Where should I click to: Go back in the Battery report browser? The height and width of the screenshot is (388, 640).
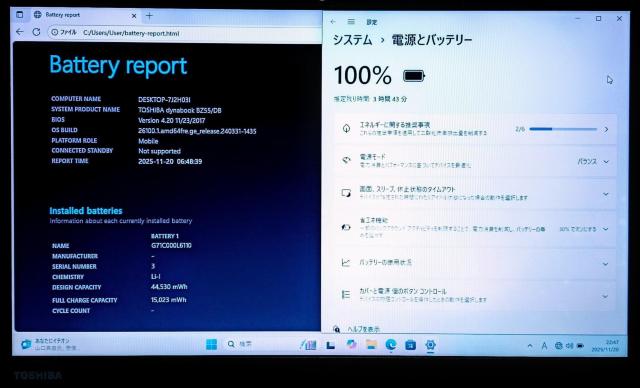[x=19, y=32]
